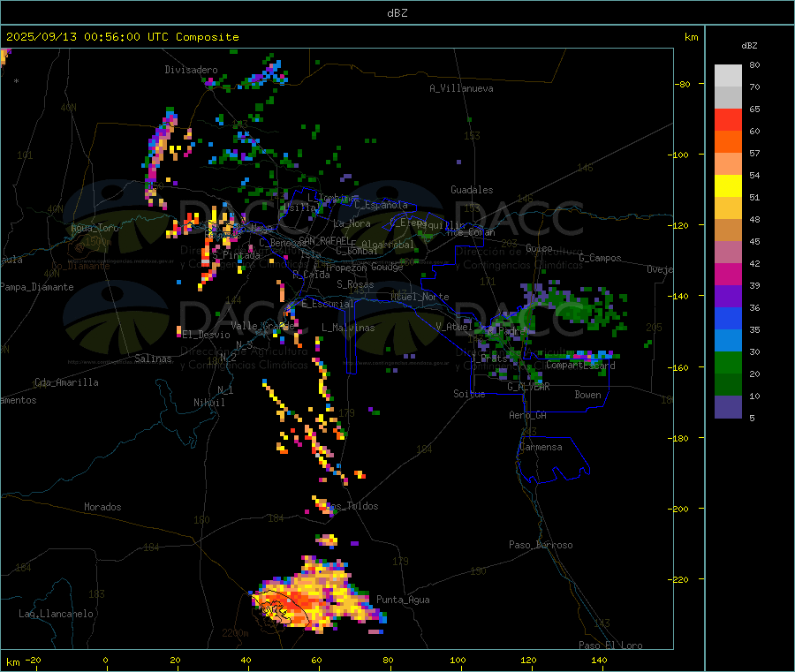This screenshot has height=672, width=795.
Task: Click the 'Salinas' map label
Action: point(153,359)
